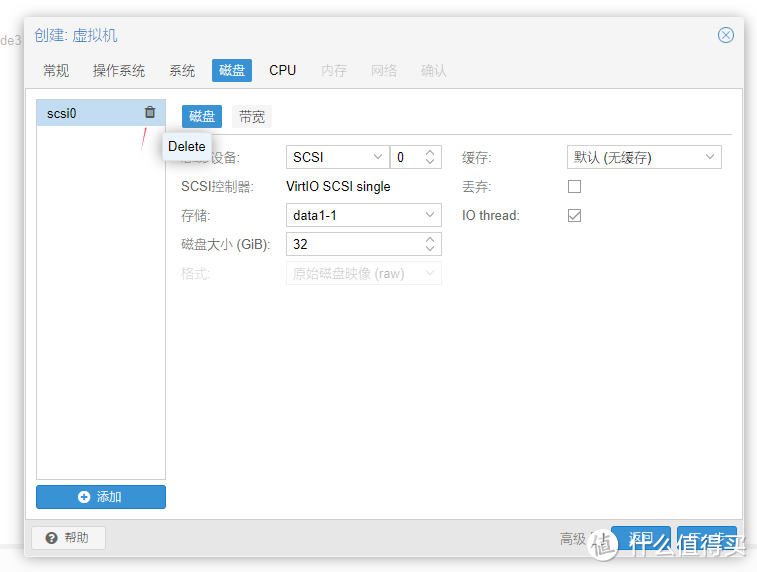The height and width of the screenshot is (572, 757).
Task: Close the Create VM dialog
Action: (x=725, y=35)
